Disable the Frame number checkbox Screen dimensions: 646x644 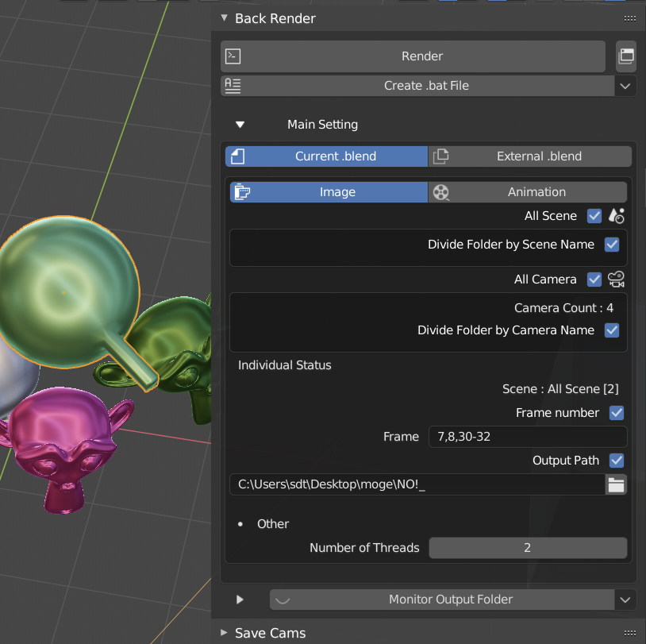pyautogui.click(x=617, y=413)
